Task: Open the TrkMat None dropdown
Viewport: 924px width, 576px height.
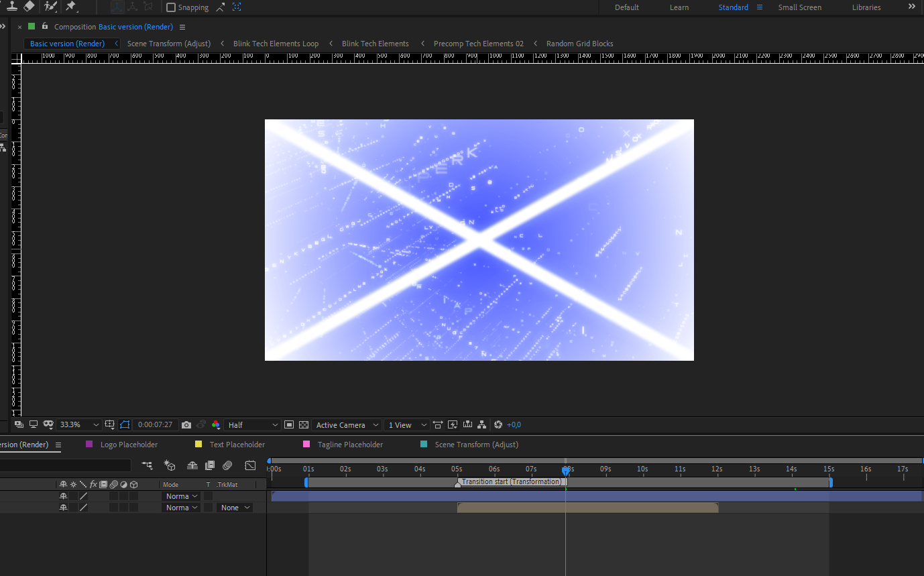Action: [x=234, y=508]
